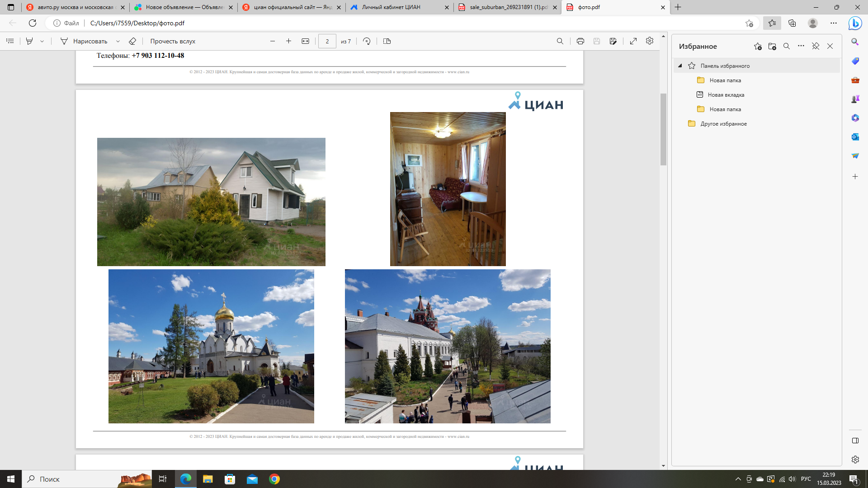Switch to the Личный кабинет ЦИАН tab
This screenshot has width=868, height=488.
(x=391, y=7)
